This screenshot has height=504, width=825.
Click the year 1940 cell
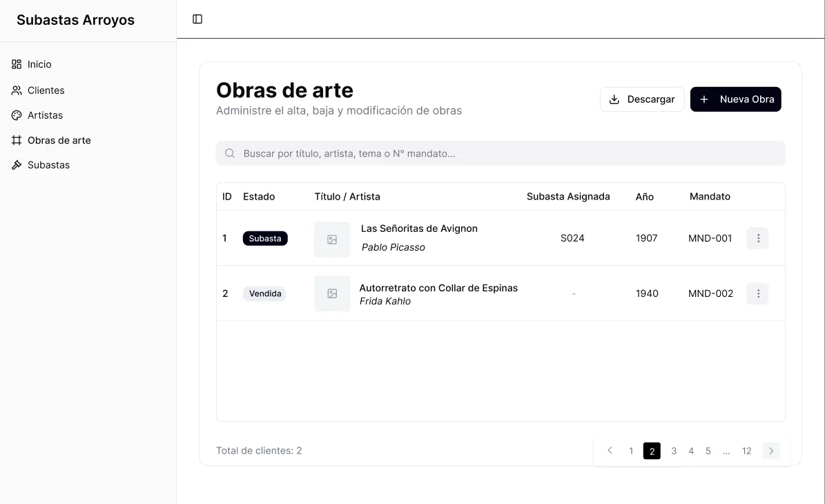pos(647,293)
